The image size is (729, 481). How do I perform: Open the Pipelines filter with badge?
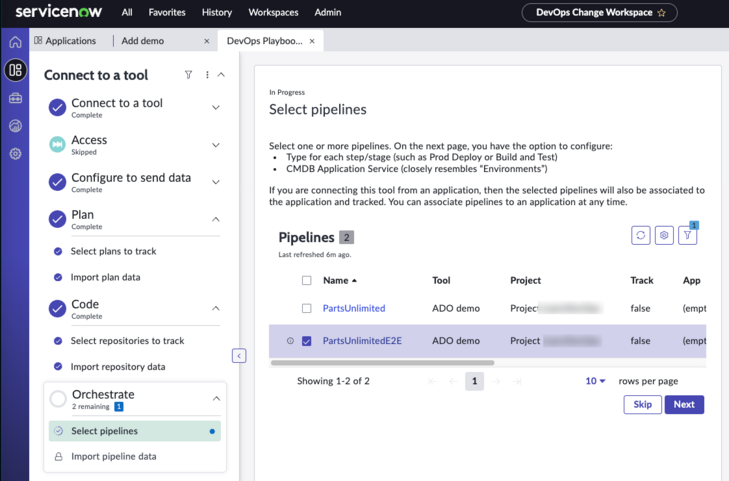click(x=688, y=236)
